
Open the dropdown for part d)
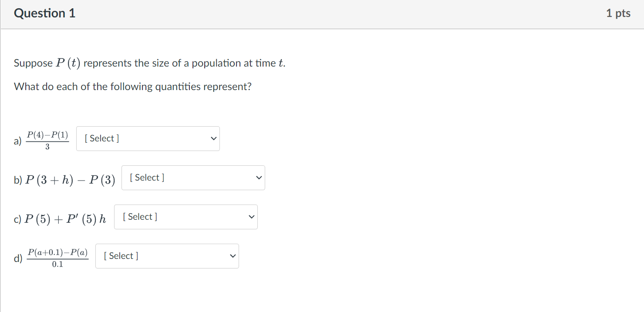167,256
